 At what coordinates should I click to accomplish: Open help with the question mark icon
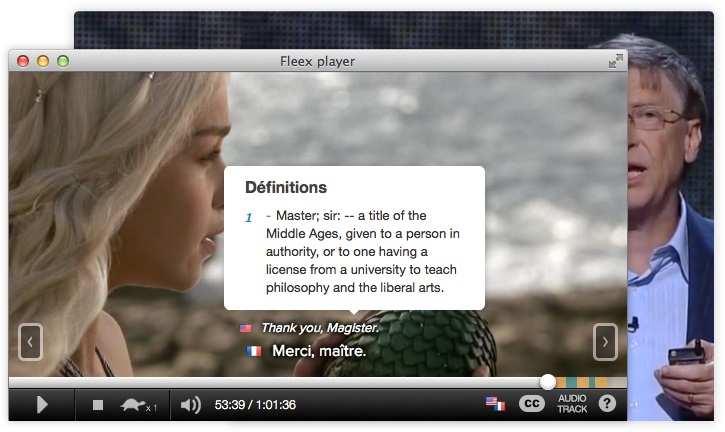click(x=607, y=404)
